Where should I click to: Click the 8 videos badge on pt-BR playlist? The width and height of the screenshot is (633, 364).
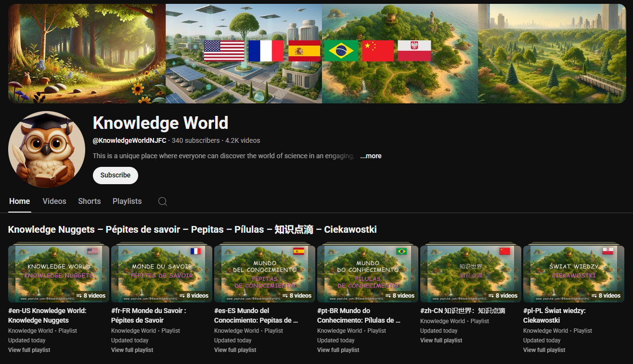[400, 296]
